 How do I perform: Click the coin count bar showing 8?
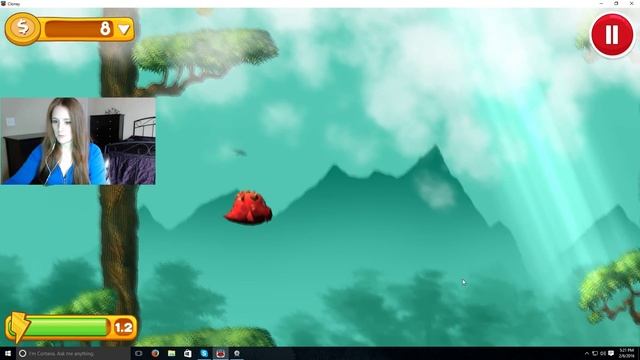pos(78,29)
